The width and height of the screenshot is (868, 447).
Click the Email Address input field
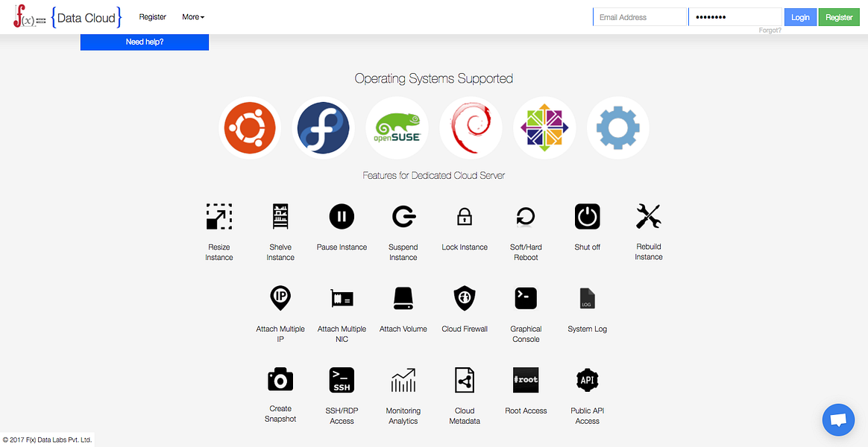pos(639,17)
